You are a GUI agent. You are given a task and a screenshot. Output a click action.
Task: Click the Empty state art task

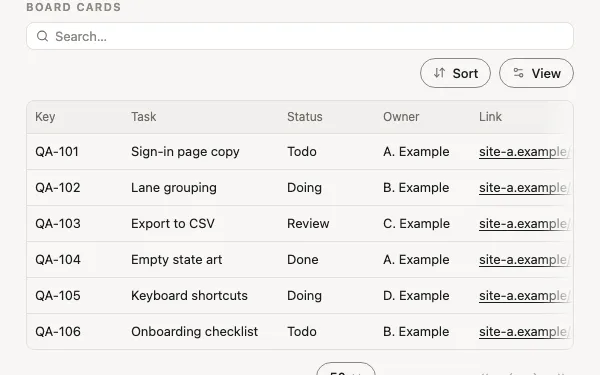pyautogui.click(x=176, y=259)
